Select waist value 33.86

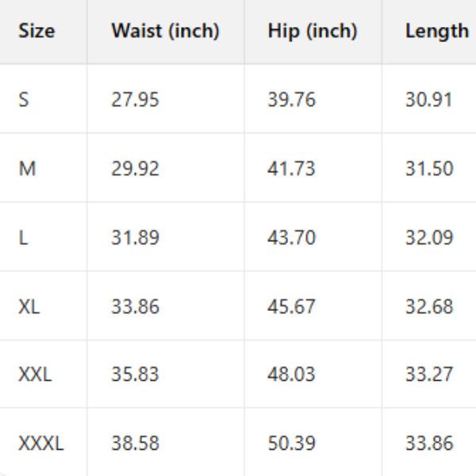pyautogui.click(x=135, y=306)
